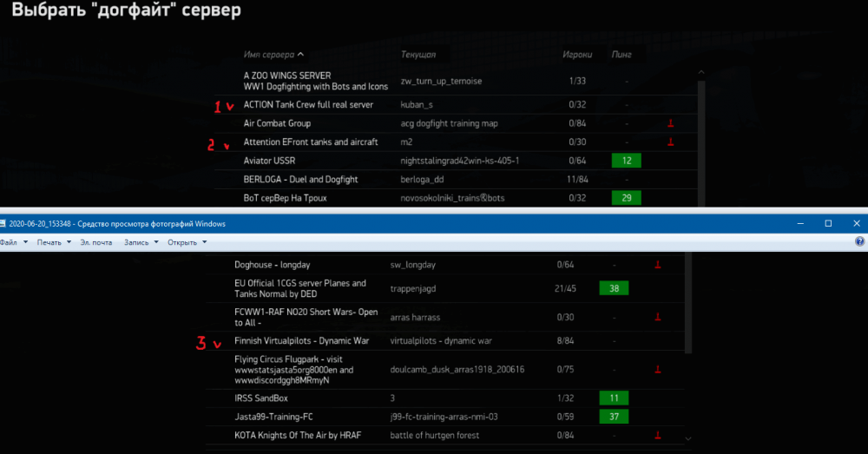Image resolution: width=868 pixels, height=454 pixels.
Task: Select Flying Circus Flugpark server row
Action: (445, 370)
